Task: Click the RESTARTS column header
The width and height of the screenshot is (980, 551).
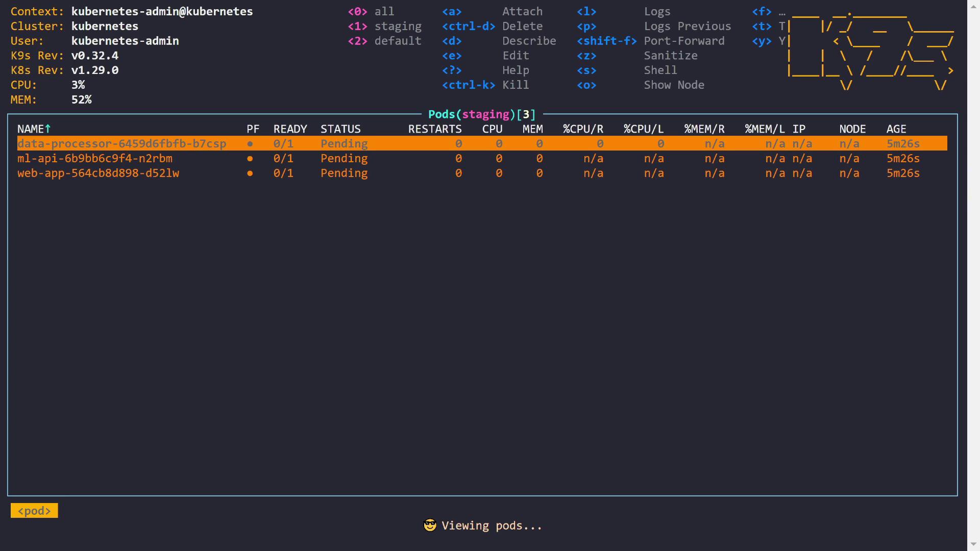Action: point(435,129)
